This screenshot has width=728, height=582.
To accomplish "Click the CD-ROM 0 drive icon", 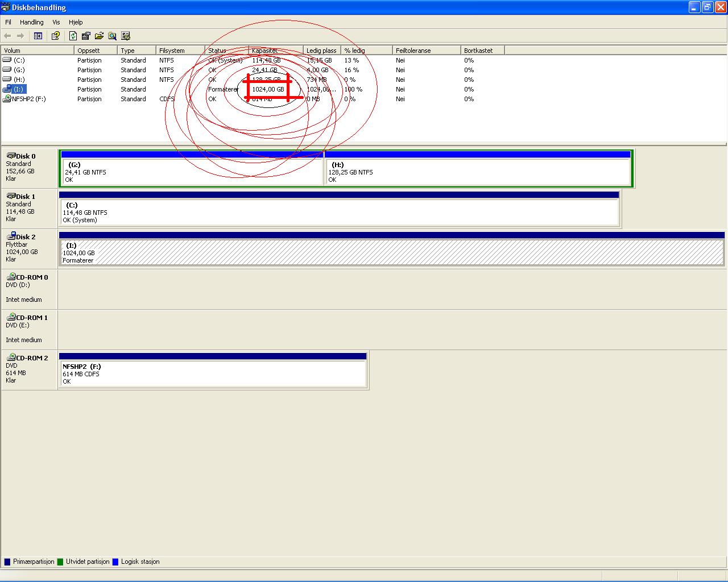I will point(11,276).
